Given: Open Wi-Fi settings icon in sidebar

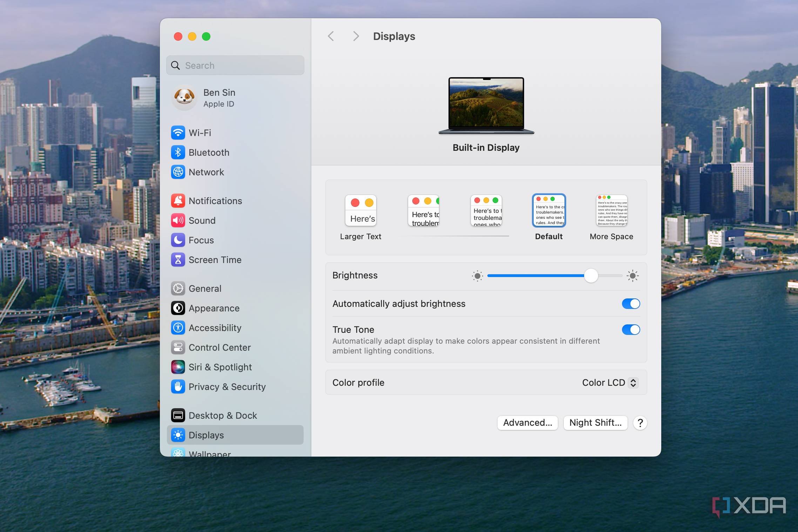Looking at the screenshot, I should tap(178, 133).
